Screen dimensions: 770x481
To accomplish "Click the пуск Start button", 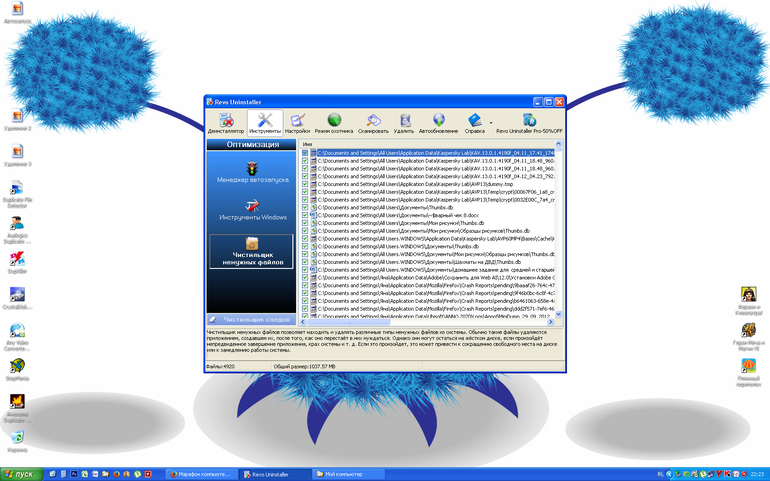I will point(21,474).
